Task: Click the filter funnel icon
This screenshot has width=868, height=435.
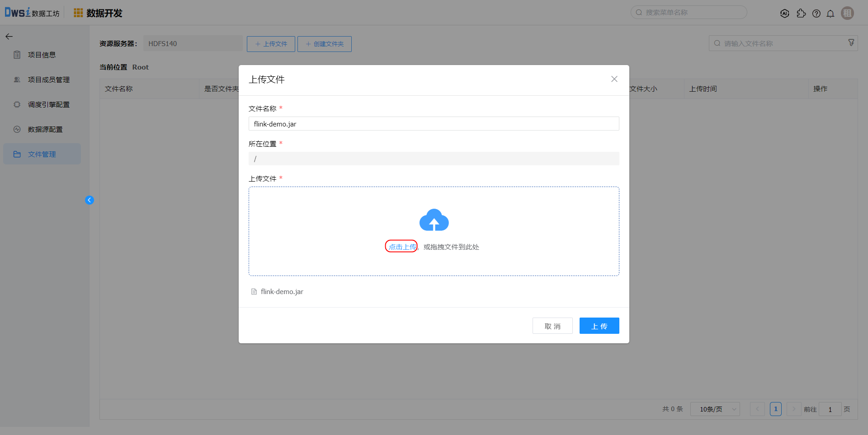Action: (851, 42)
